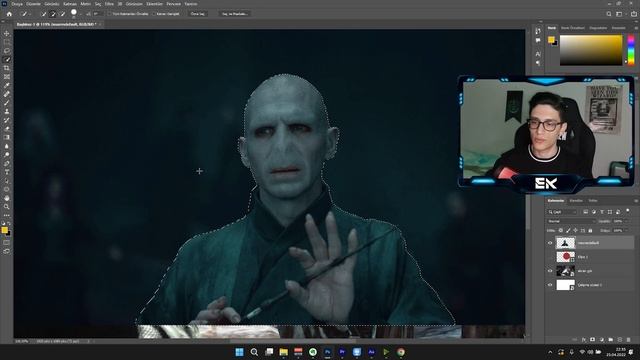Select the Eraser tool
The image size is (640, 360).
click(7, 129)
